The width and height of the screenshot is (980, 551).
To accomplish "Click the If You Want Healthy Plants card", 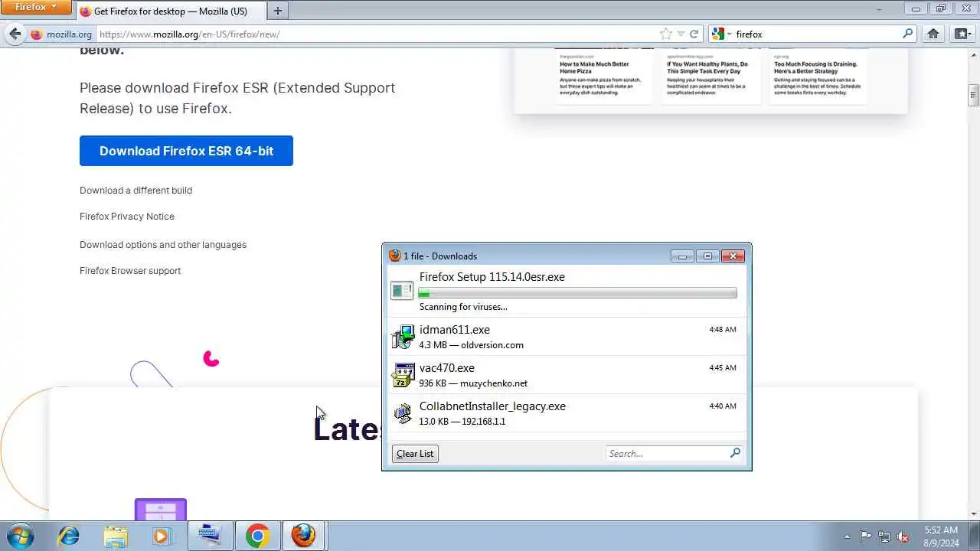I will 710,77.
